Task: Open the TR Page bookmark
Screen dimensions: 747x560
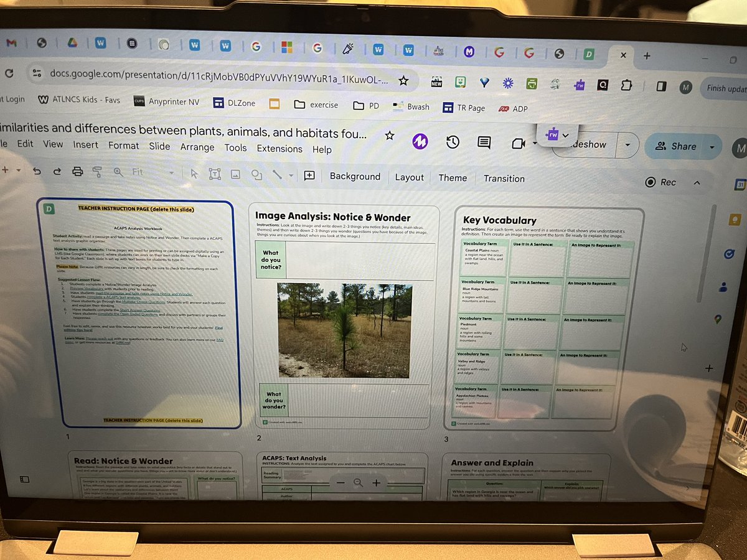Action: coord(464,108)
